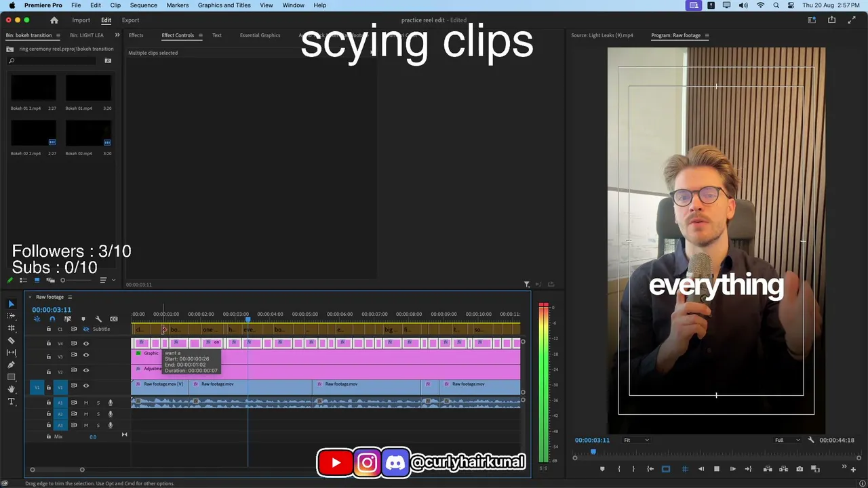
Task: Click the Lift button in Program monitor
Action: [x=768, y=469]
